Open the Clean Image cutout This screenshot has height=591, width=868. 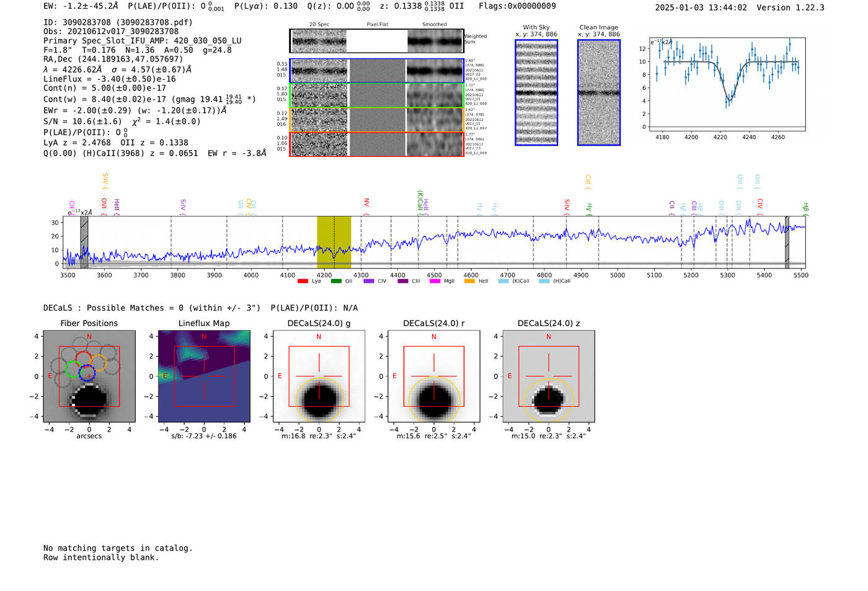(599, 92)
